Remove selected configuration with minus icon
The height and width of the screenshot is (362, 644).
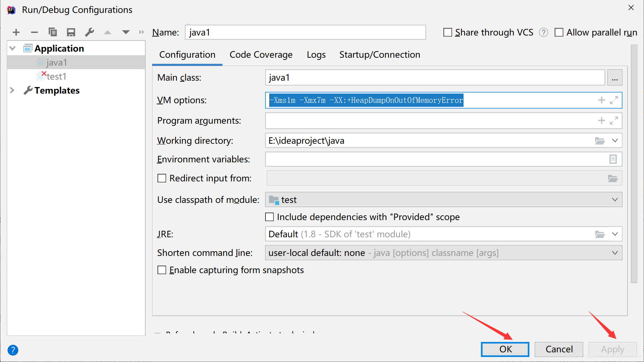point(34,32)
